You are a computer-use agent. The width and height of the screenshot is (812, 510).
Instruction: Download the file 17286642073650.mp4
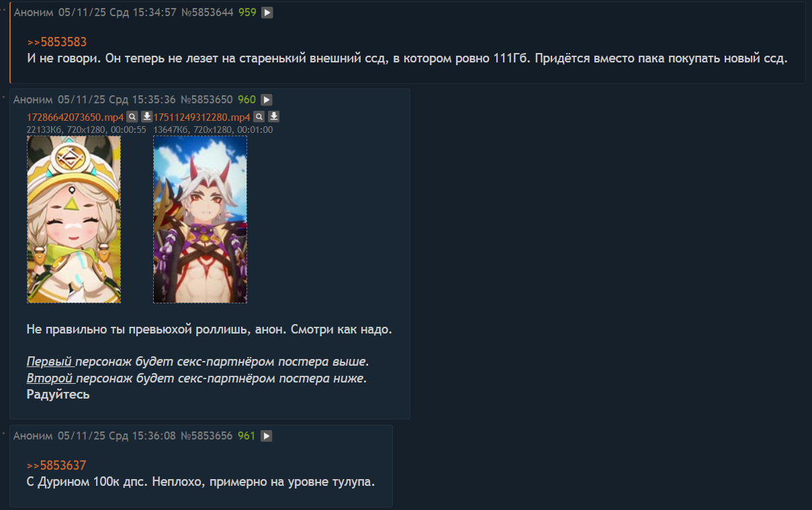pos(147,117)
